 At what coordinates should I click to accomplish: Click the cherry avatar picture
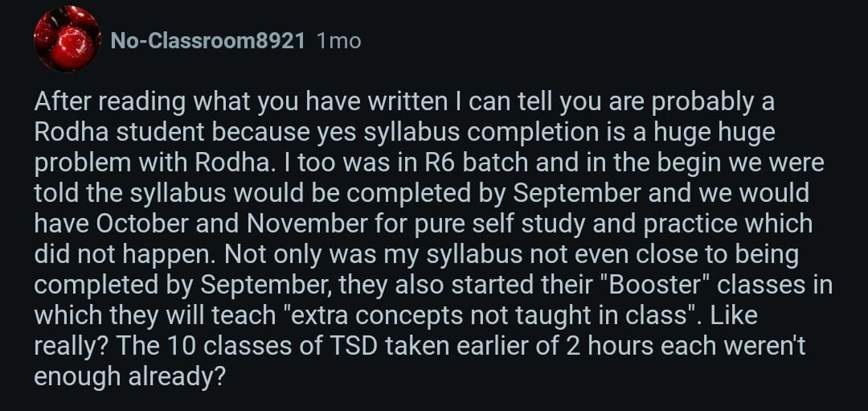point(68,39)
